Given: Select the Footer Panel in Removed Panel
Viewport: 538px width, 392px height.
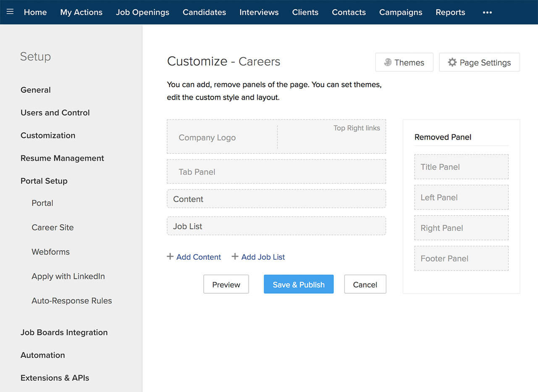Looking at the screenshot, I should [461, 258].
